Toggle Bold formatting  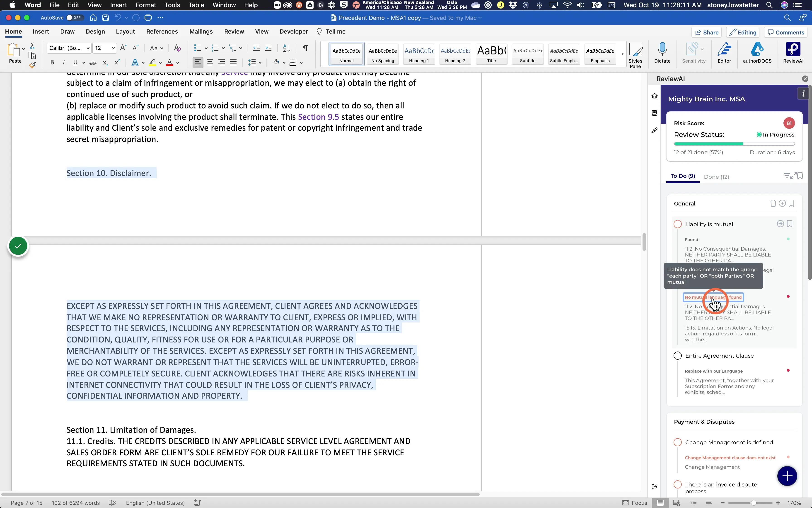coord(52,63)
